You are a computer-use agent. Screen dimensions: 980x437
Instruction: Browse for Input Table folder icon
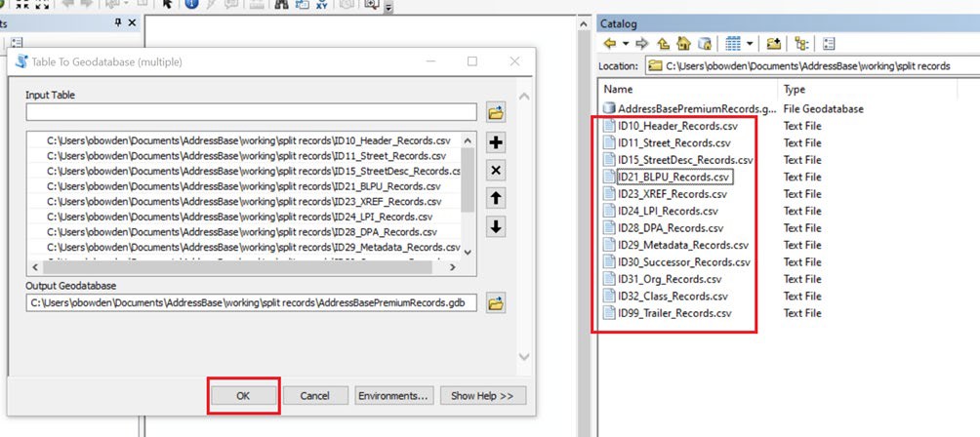pos(496,113)
